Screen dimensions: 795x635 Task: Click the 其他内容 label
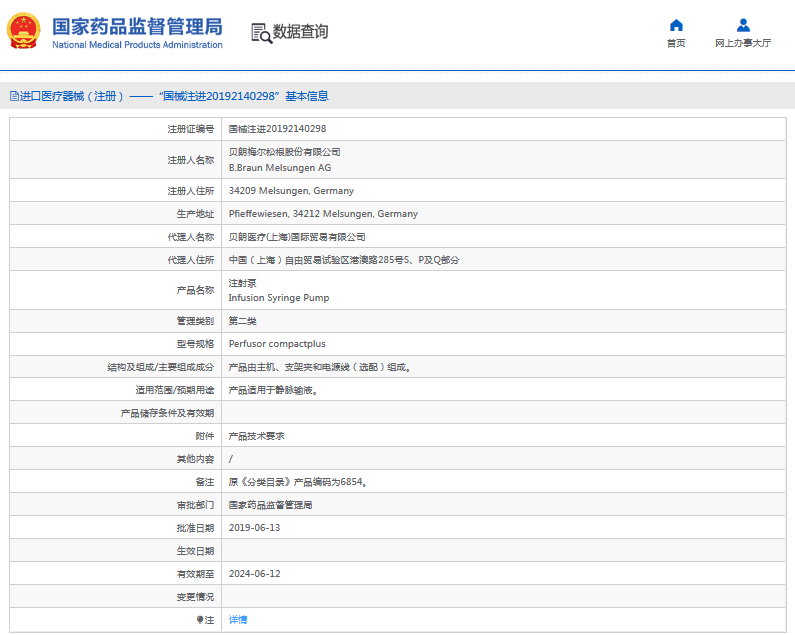pos(195,459)
